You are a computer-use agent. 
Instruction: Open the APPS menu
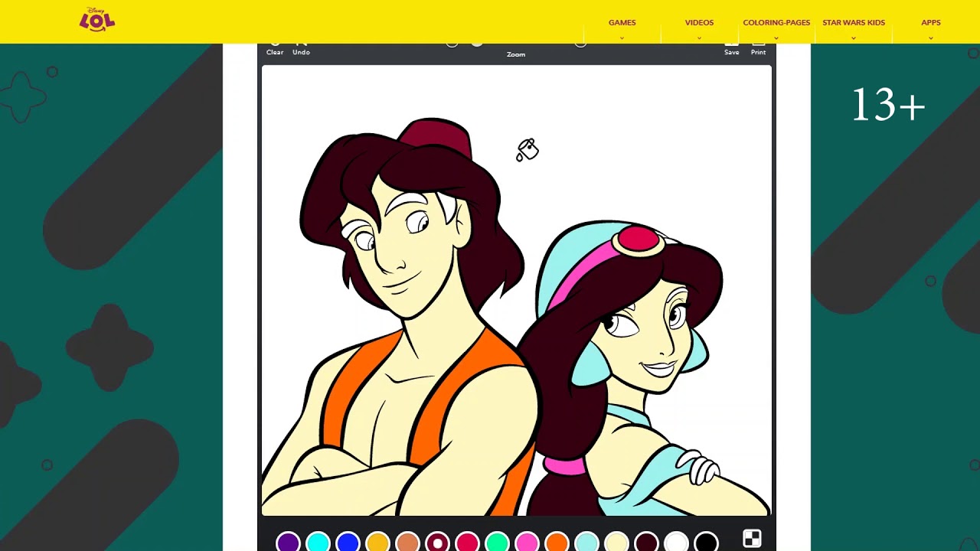pos(931,22)
